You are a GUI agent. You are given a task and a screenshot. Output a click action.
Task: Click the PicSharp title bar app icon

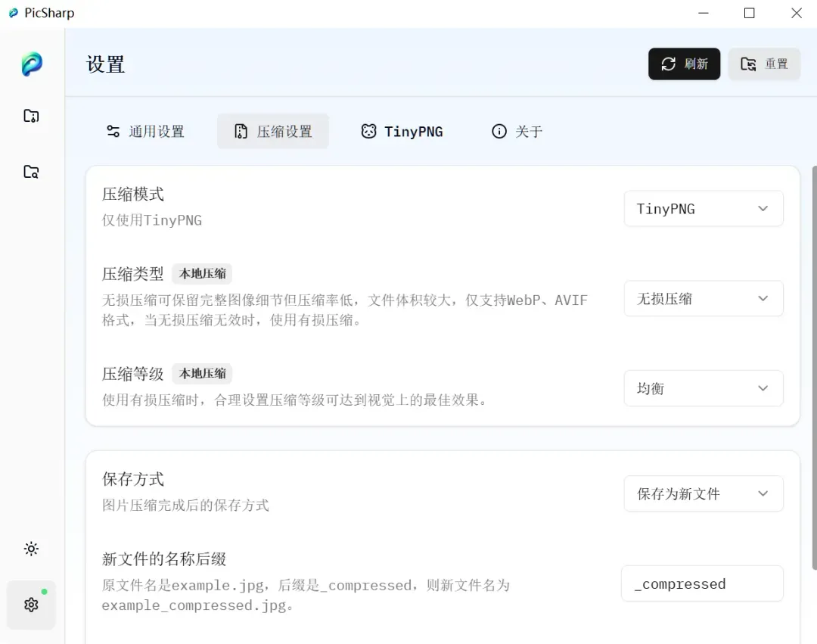[x=14, y=13]
